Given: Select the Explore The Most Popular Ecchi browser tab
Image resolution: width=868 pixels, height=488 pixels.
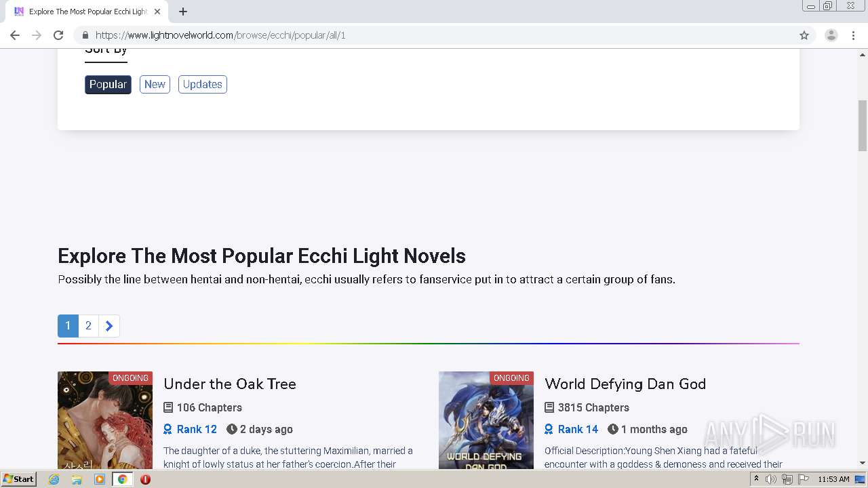Looking at the screenshot, I should pyautogui.click(x=87, y=12).
